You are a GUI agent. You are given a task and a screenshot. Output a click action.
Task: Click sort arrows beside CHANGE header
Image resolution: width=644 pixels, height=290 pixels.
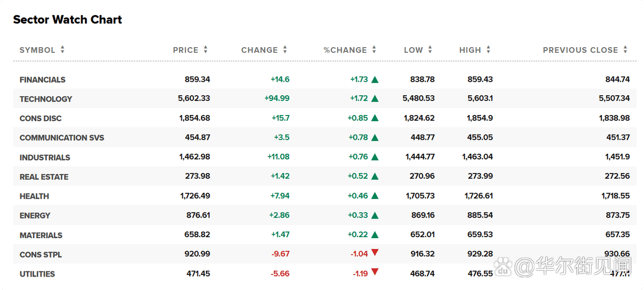(x=285, y=50)
